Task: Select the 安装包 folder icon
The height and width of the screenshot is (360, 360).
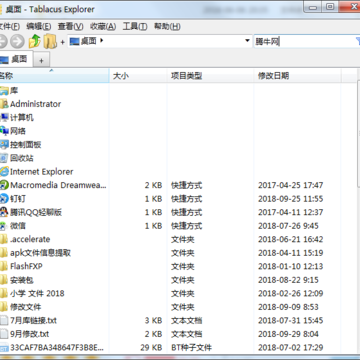Action: click(4, 280)
